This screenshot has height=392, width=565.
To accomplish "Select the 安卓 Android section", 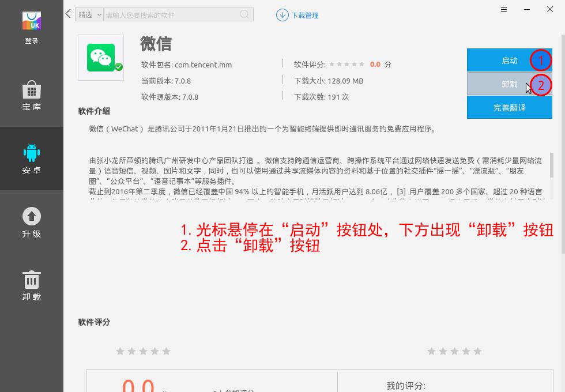I will [x=32, y=159].
